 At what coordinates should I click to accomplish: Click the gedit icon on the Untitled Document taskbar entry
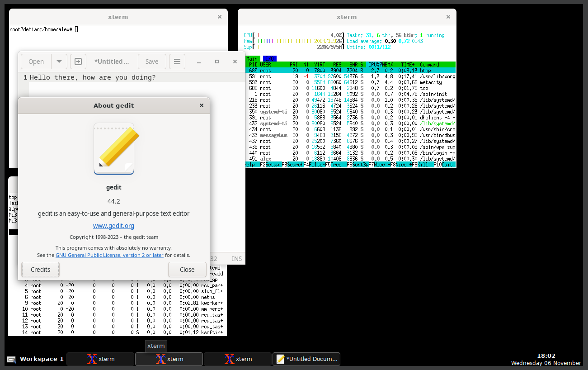click(x=281, y=359)
